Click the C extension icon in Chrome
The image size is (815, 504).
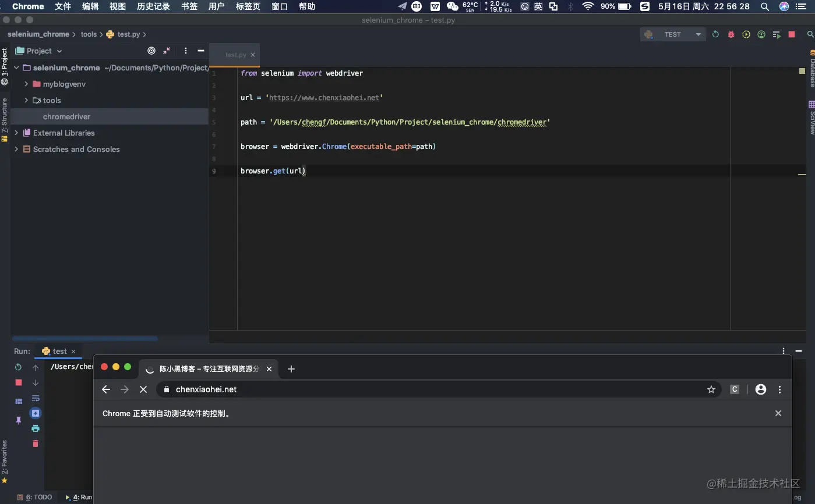click(x=735, y=389)
